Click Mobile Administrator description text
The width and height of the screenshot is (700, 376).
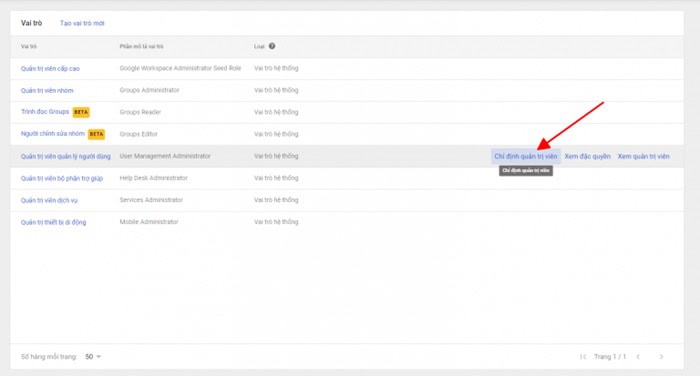[149, 221]
